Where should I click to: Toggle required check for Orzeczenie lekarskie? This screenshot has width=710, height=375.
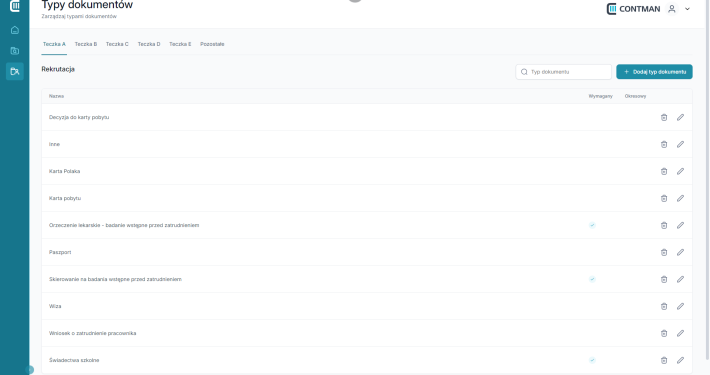pyautogui.click(x=592, y=225)
